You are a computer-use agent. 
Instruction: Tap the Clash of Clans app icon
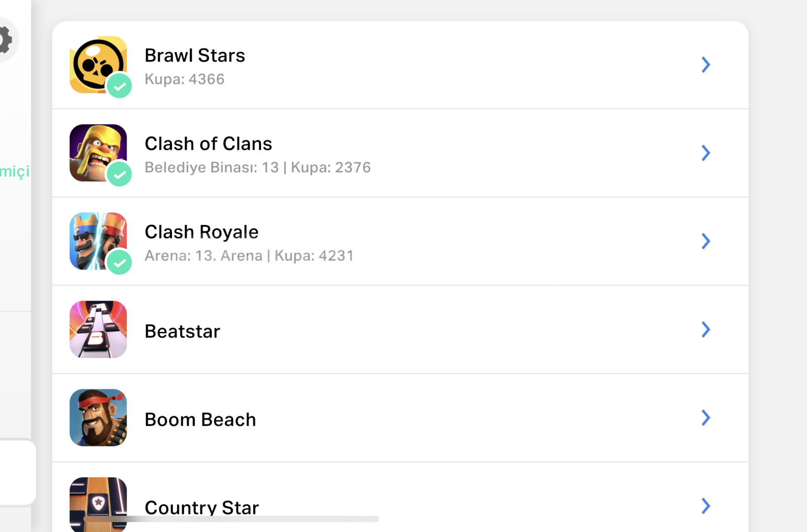98,152
